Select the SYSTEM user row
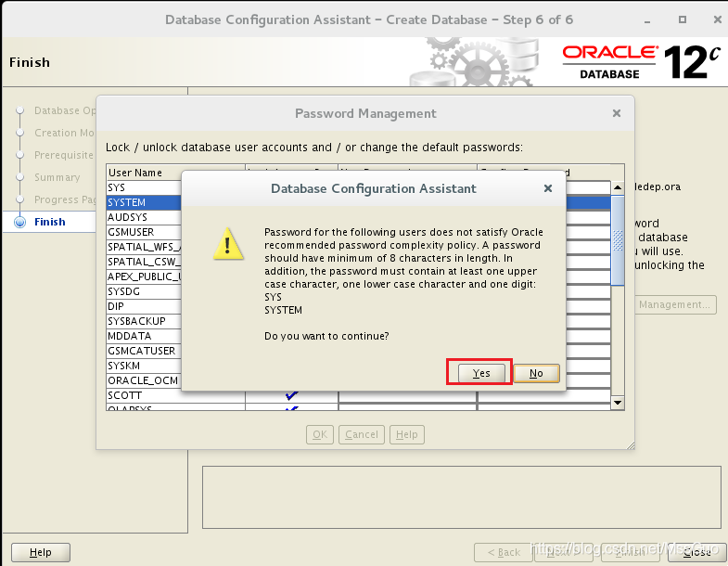This screenshot has height=566, width=728. [144, 202]
